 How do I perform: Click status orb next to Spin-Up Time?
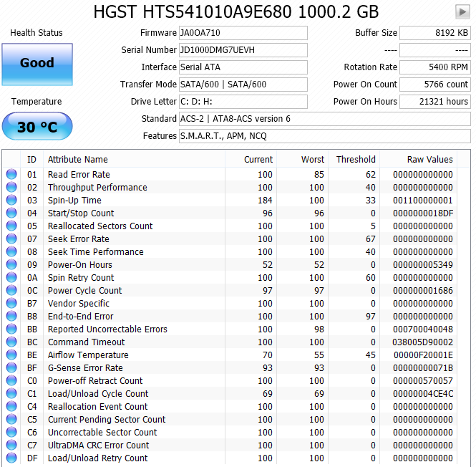(11, 201)
